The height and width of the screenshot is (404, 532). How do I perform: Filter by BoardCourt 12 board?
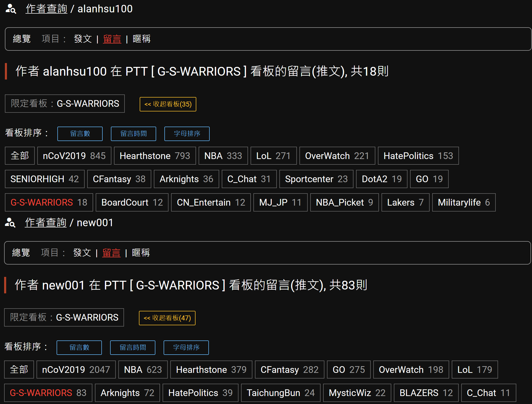click(x=132, y=202)
